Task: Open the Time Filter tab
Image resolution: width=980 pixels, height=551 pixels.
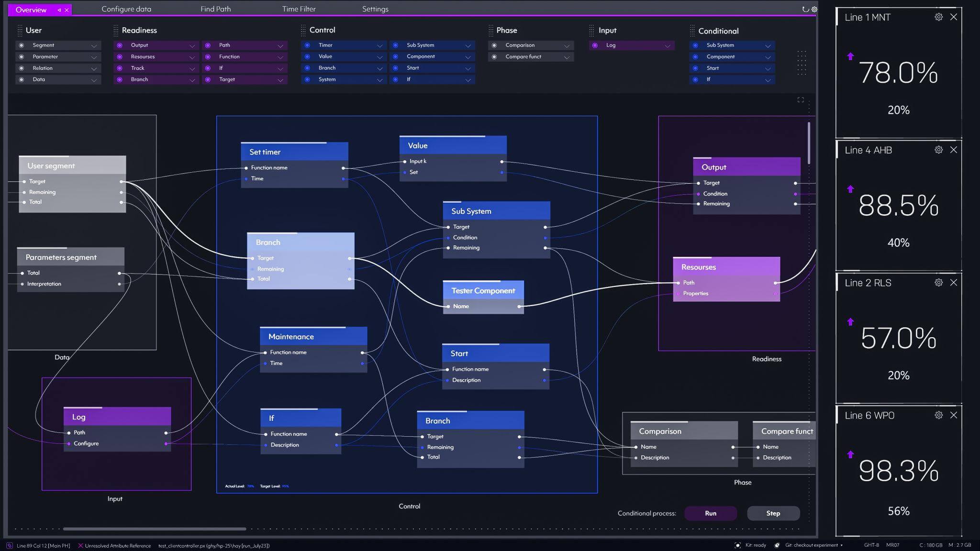Action: tap(299, 9)
